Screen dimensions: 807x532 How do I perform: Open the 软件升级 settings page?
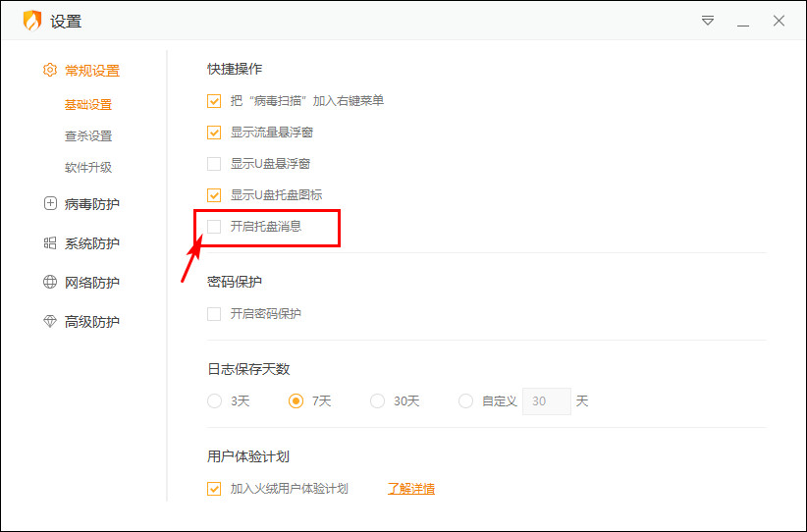[88, 168]
